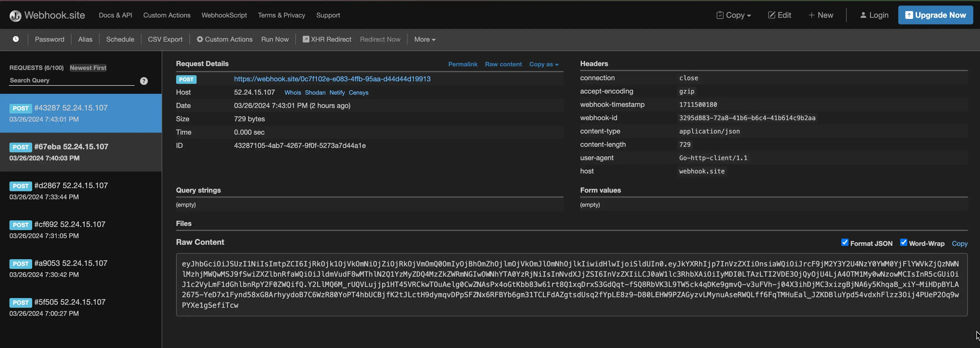
Task: Click the Edit pencil button
Action: pos(780,15)
